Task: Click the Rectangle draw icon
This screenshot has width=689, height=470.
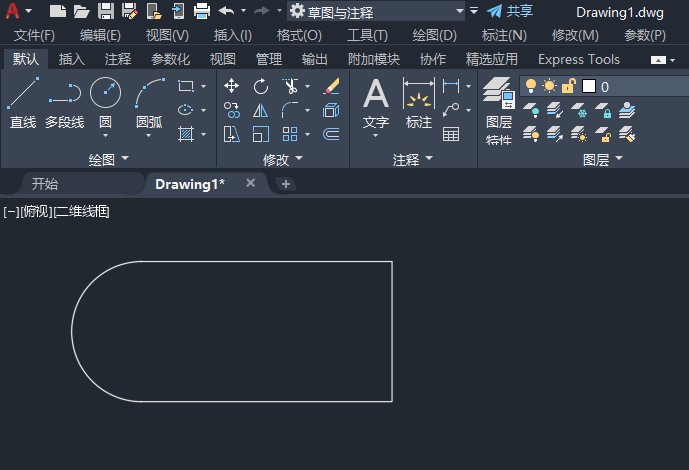Action: point(185,86)
